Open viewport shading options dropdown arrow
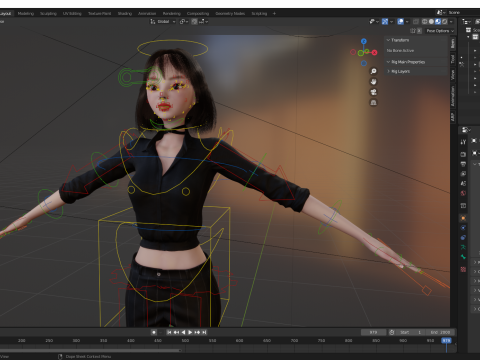 451,22
